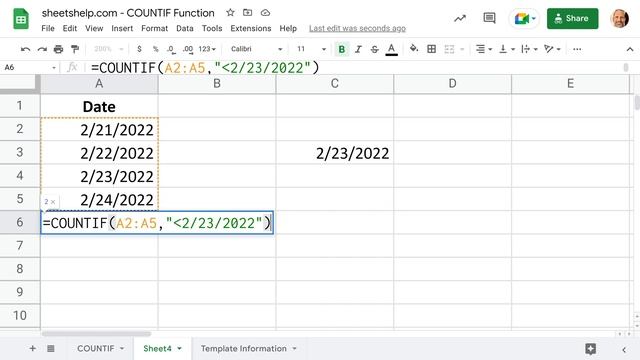Open the text wrapping dropdown

(529, 49)
